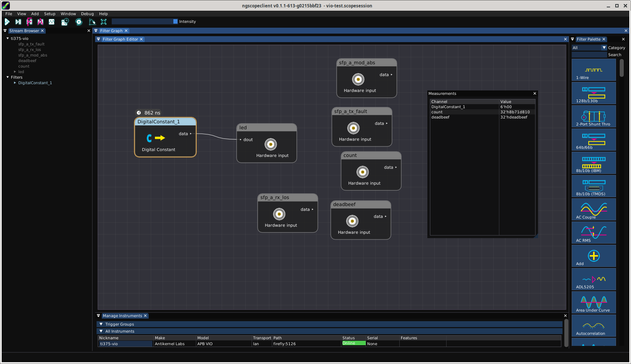This screenshot has height=364, width=631.
Task: Collapse the 6375-vio tree node
Action: pyautogui.click(x=8, y=38)
